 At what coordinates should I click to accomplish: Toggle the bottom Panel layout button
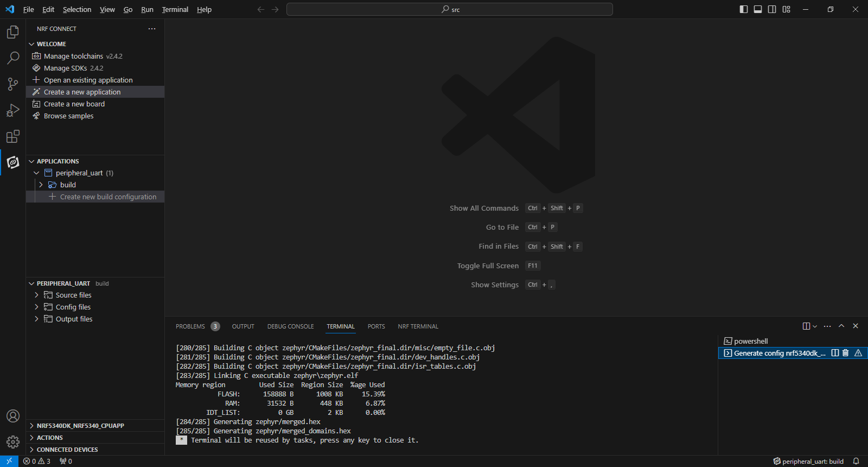click(x=758, y=9)
